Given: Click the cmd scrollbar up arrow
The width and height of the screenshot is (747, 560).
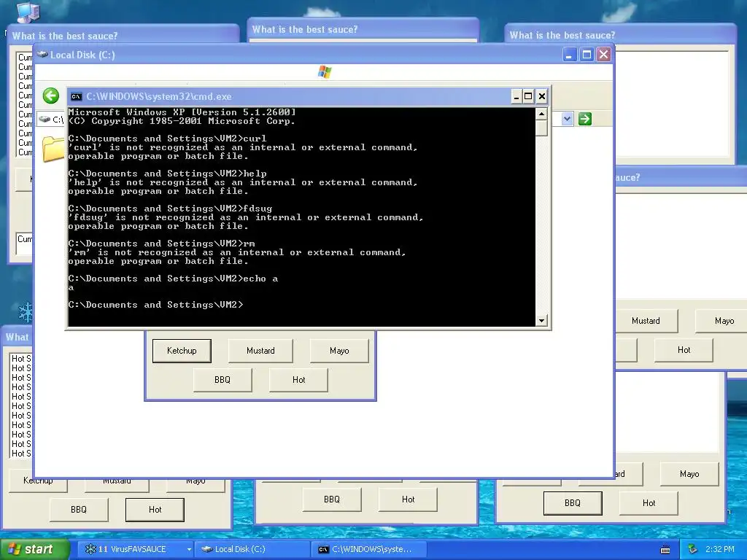Looking at the screenshot, I should pyautogui.click(x=541, y=114).
